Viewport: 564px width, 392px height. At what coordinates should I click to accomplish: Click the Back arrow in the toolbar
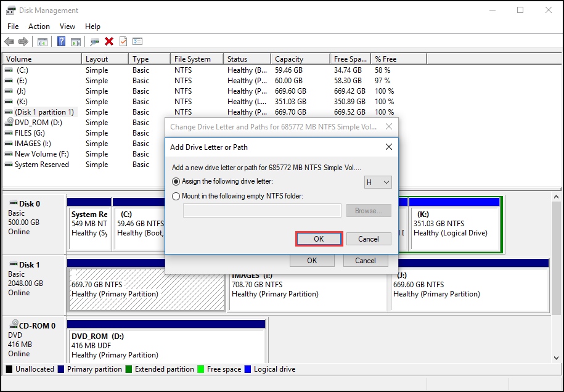click(x=9, y=42)
